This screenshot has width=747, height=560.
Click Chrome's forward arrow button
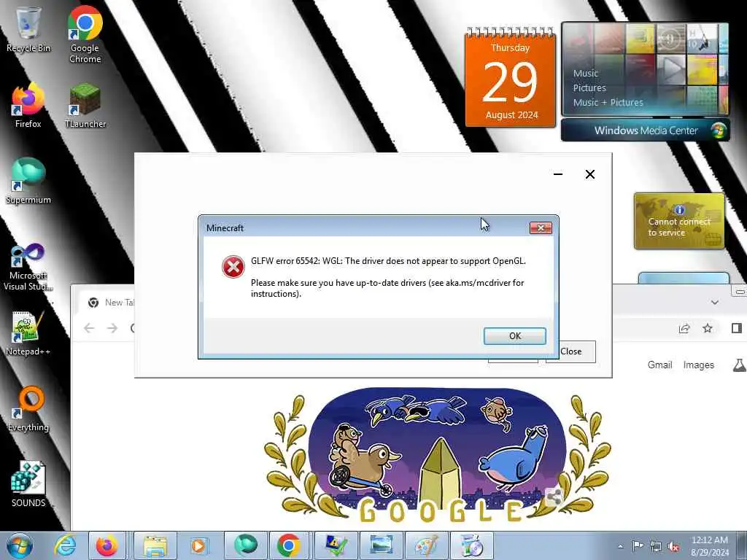pos(112,328)
